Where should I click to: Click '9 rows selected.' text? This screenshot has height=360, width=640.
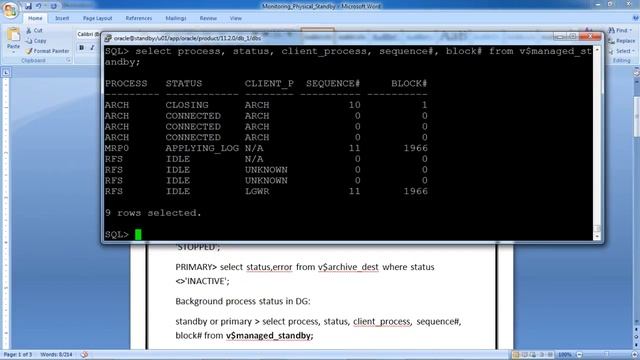(153, 213)
